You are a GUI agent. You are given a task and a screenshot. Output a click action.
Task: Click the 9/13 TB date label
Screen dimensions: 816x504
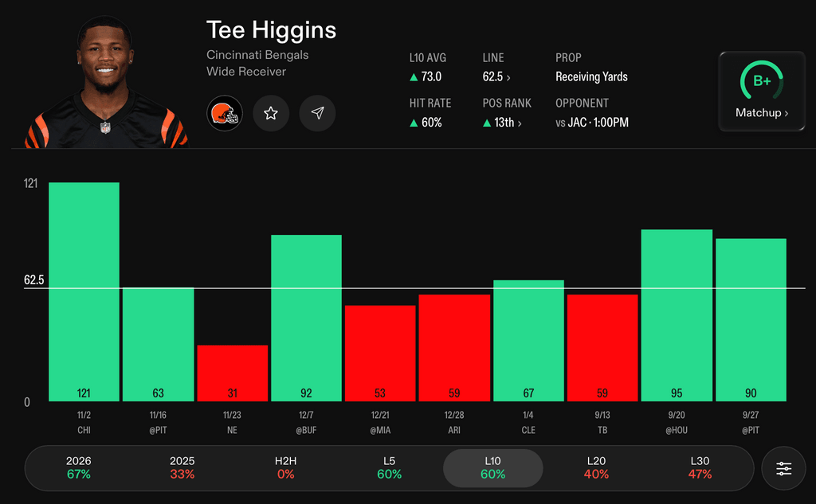pos(602,422)
